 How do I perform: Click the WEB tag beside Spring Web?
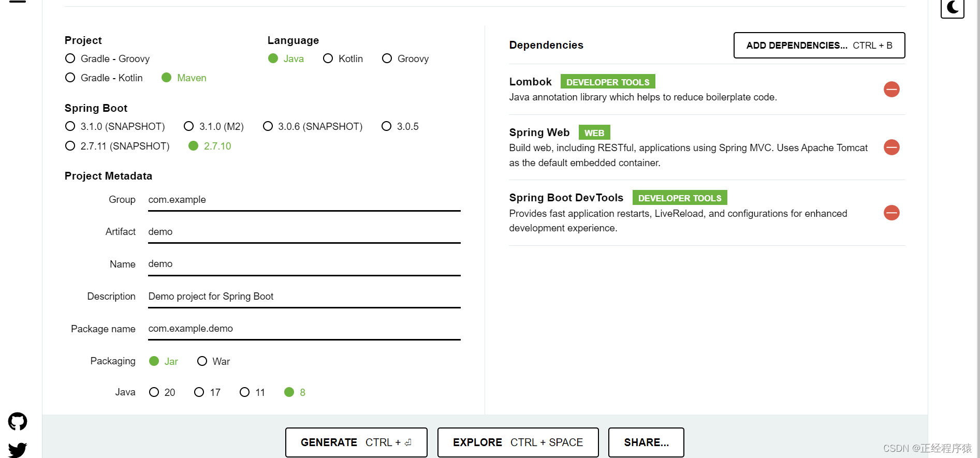pyautogui.click(x=594, y=132)
